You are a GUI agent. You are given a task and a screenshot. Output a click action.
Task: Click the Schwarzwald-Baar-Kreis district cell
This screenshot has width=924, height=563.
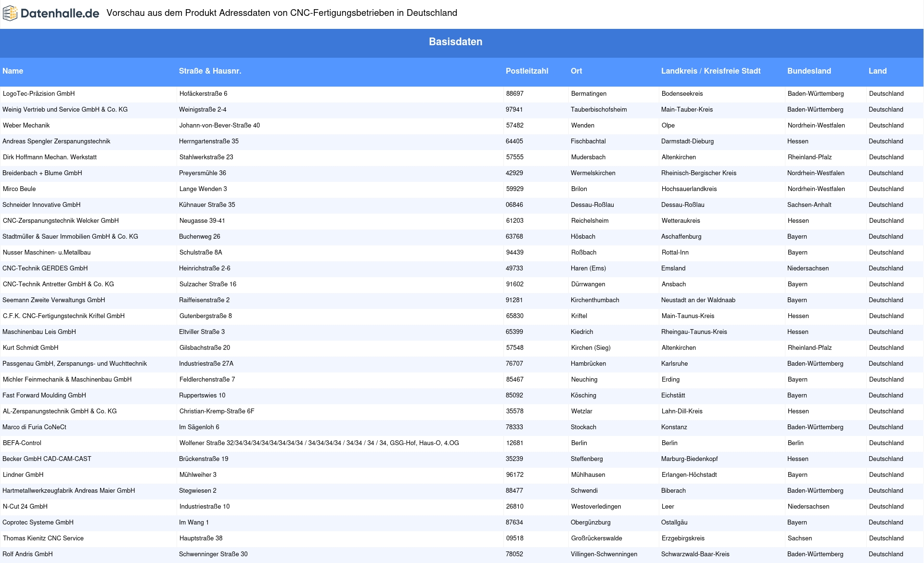[x=695, y=554]
